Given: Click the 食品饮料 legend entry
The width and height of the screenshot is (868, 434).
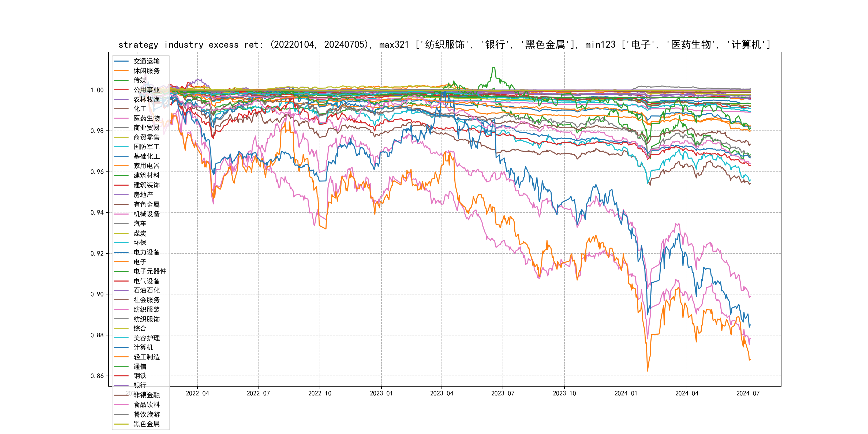Looking at the screenshot, I should (x=146, y=405).
